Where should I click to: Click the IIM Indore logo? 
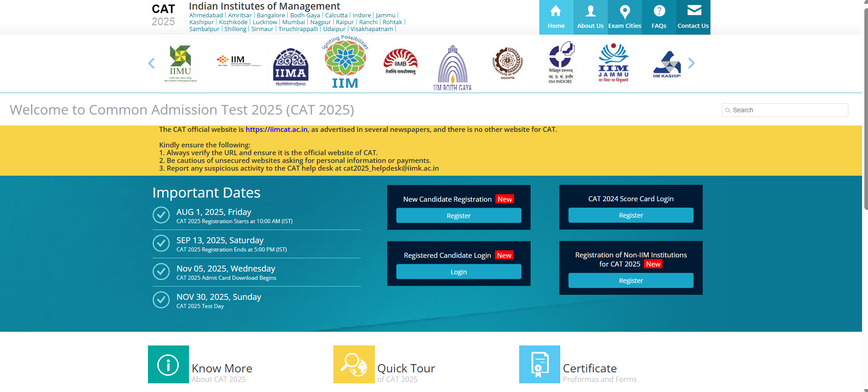tap(561, 62)
